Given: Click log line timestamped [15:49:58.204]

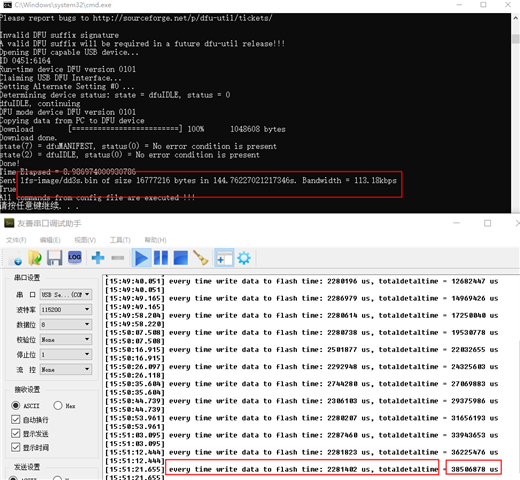Looking at the screenshot, I should 302,315.
